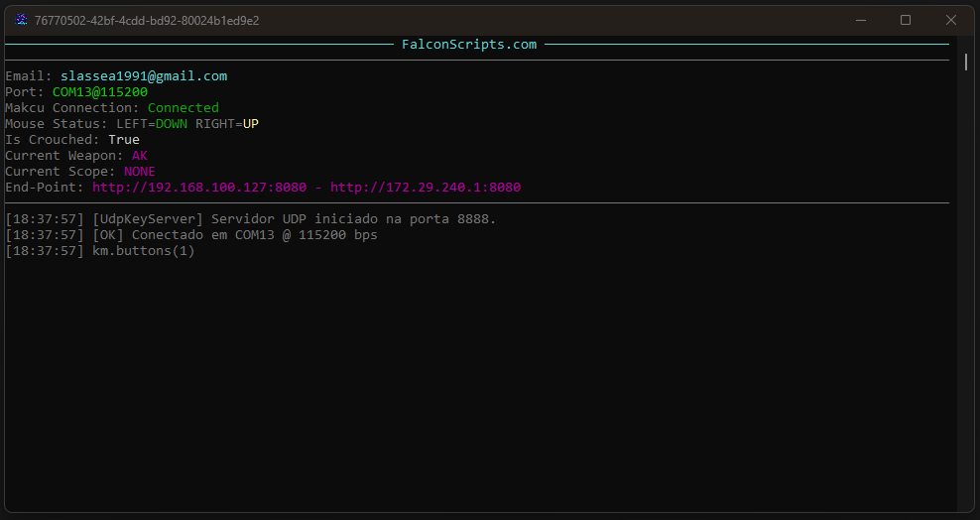Click the Current Weapon value AK

tap(140, 156)
